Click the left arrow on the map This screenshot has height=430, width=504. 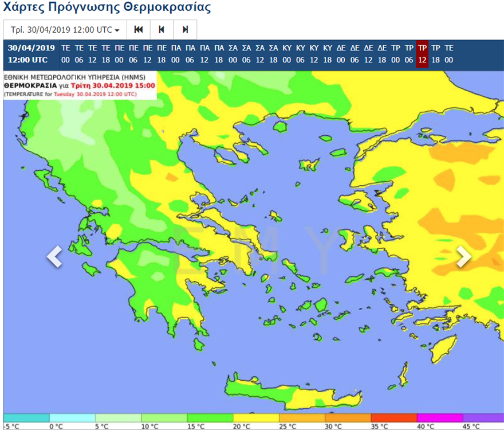[54, 257]
